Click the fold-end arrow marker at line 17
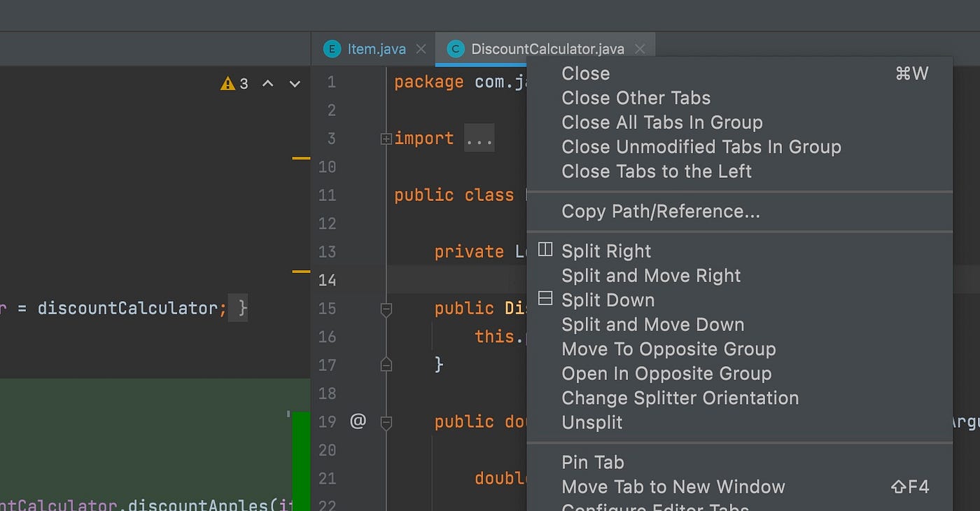 pos(386,365)
